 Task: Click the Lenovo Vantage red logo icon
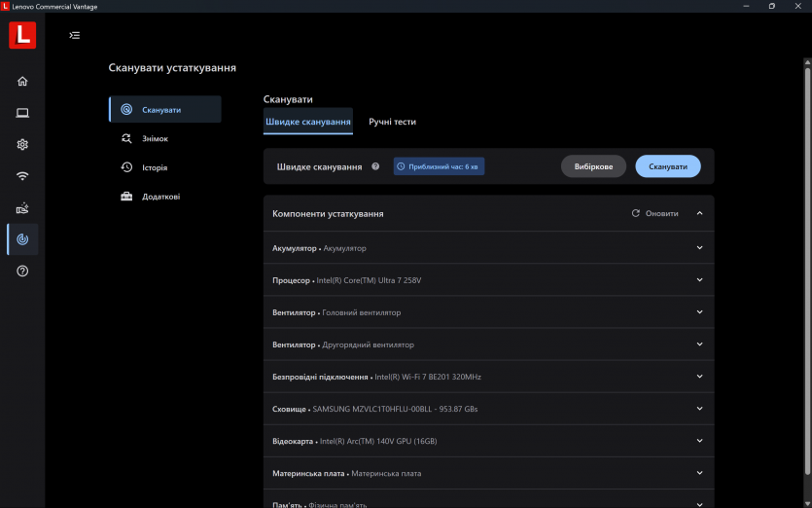[22, 36]
